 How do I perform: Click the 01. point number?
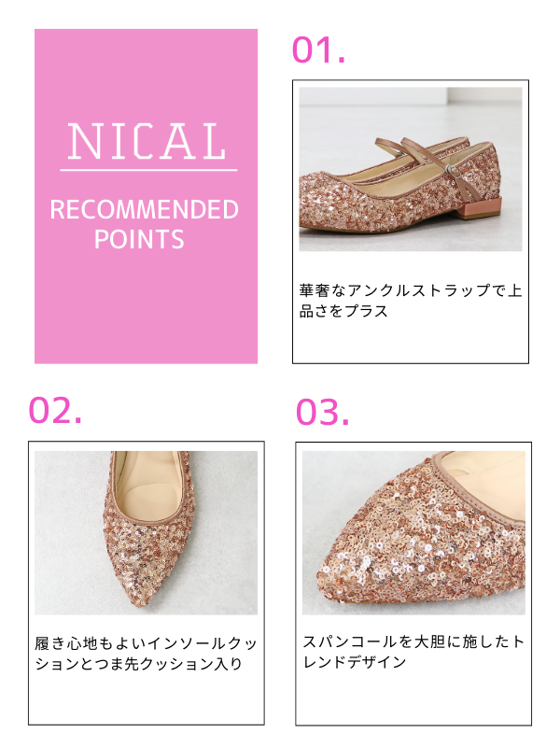pos(318,50)
